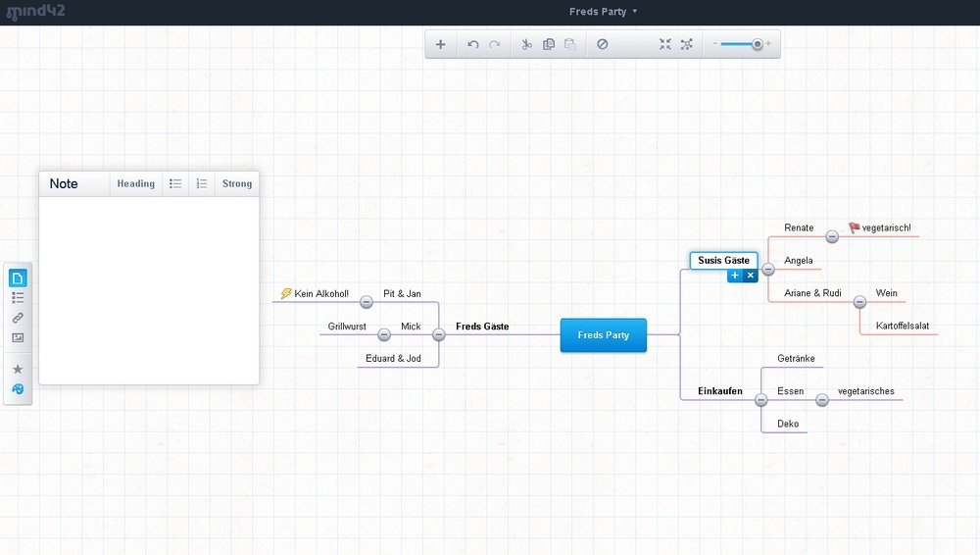Select the Freds Gäste node

coord(482,326)
